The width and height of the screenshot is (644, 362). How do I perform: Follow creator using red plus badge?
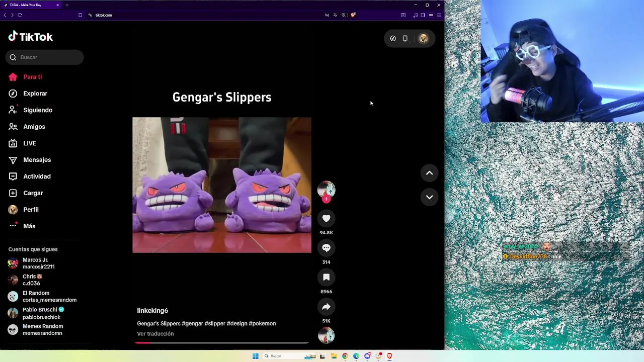coord(326,199)
